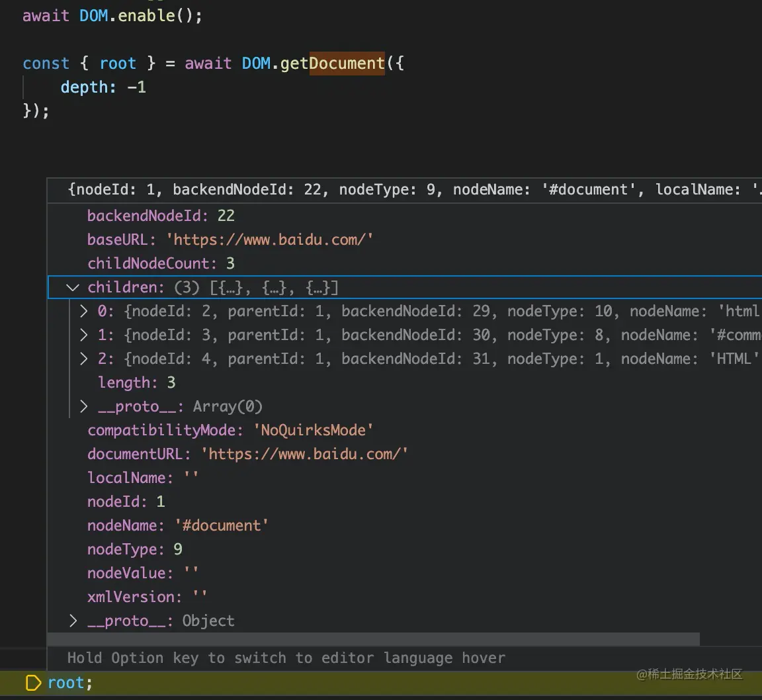The width and height of the screenshot is (762, 700).
Task: Select the nodeName '#document' row
Action: coord(404,525)
